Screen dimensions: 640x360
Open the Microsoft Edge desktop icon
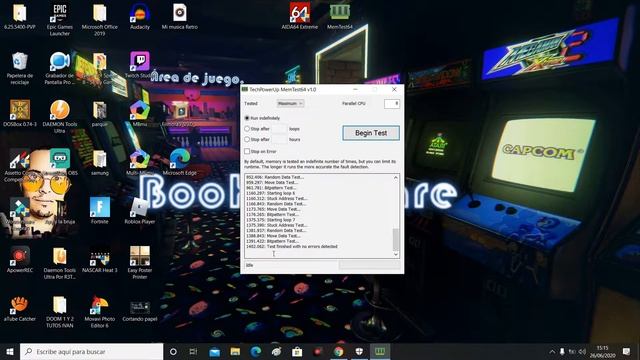coord(180,162)
